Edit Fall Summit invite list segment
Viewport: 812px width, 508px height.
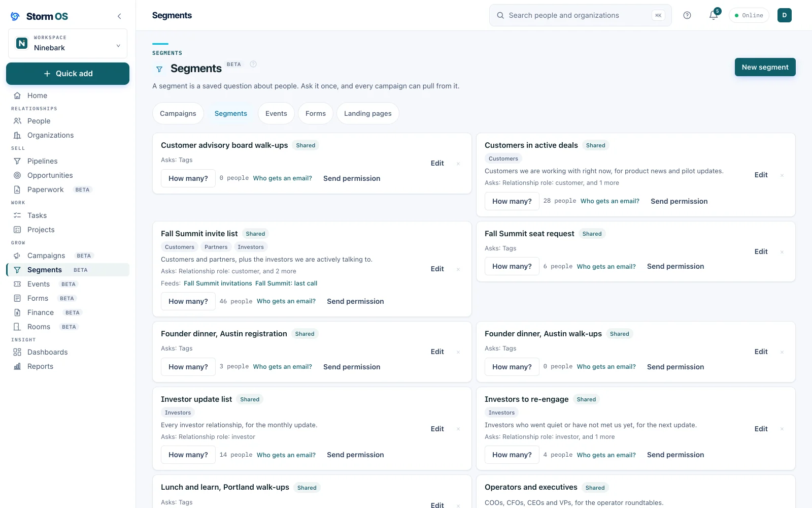437,269
